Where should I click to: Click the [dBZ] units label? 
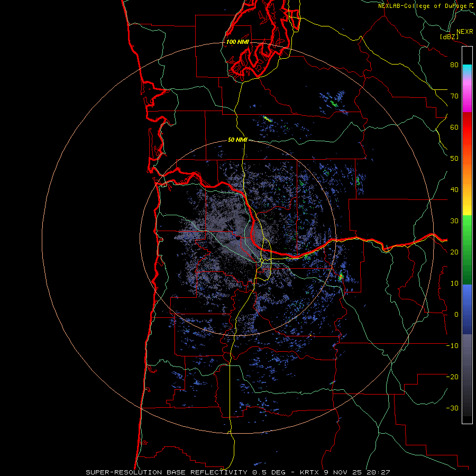[x=449, y=36]
